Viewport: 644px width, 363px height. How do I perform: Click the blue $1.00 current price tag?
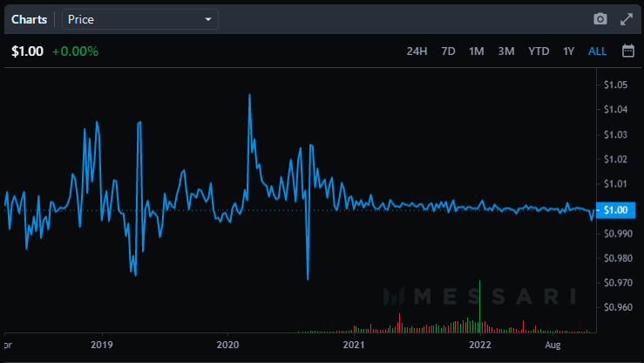click(615, 209)
